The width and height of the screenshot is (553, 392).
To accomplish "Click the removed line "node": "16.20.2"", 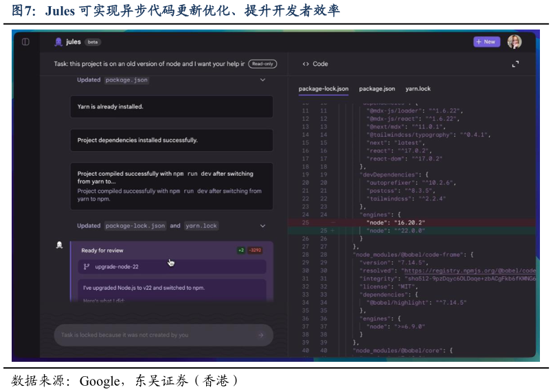I will [x=411, y=222].
